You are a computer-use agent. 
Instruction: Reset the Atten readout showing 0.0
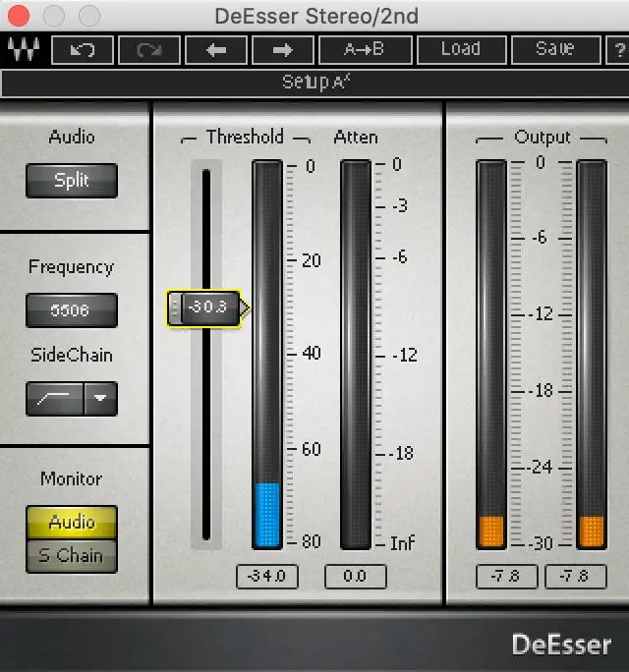tap(355, 576)
